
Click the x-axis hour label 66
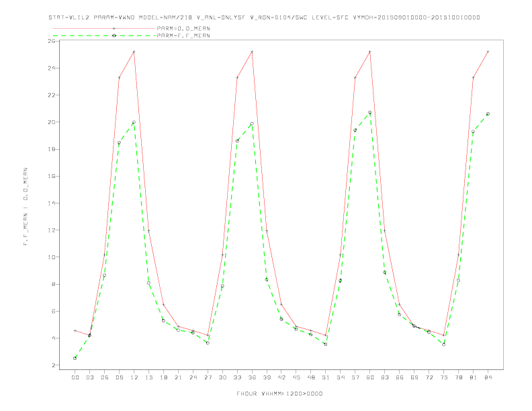pyautogui.click(x=400, y=377)
